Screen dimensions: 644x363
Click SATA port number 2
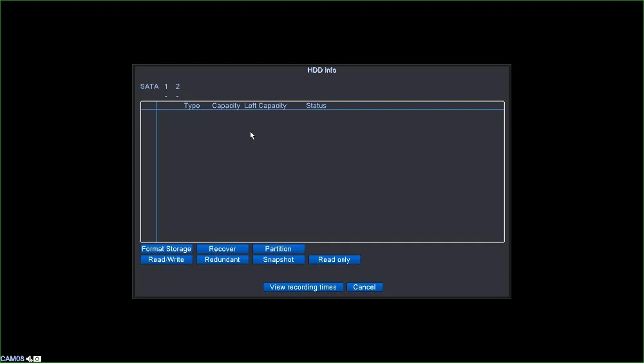click(178, 86)
